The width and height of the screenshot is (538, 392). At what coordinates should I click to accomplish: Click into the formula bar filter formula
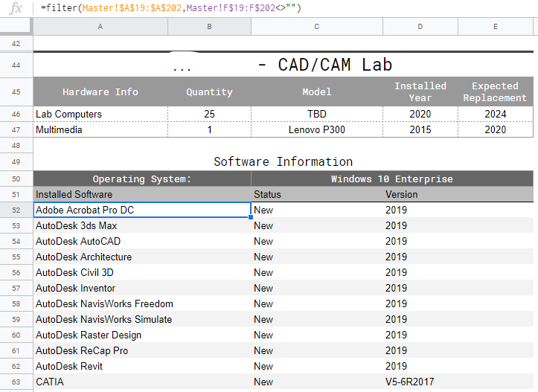click(171, 8)
